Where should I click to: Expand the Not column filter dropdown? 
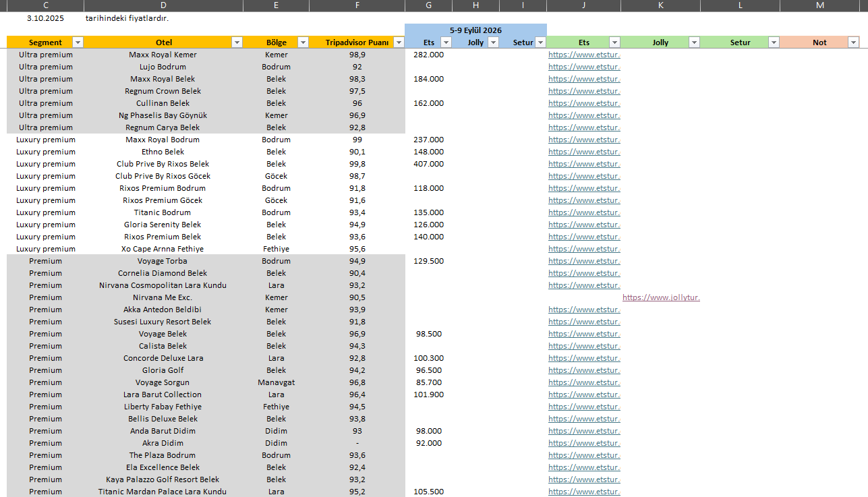853,42
